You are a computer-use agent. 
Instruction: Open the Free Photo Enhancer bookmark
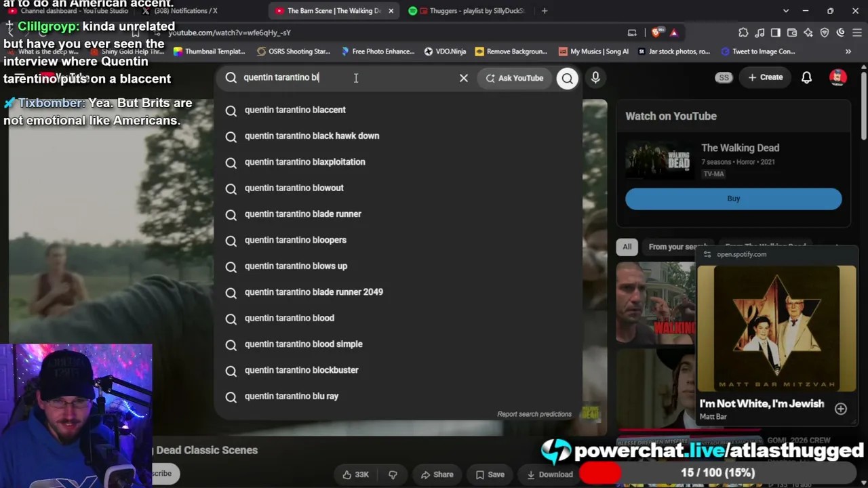pyautogui.click(x=378, y=52)
